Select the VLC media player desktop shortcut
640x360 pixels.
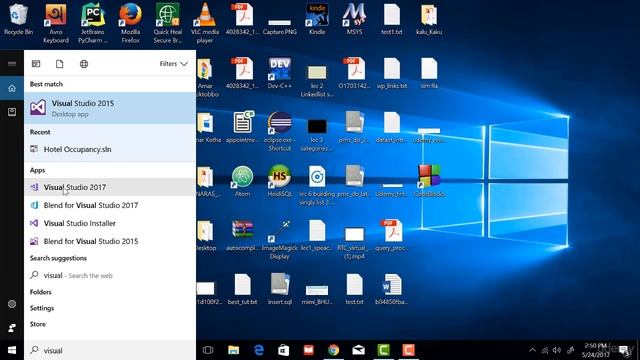point(205,24)
